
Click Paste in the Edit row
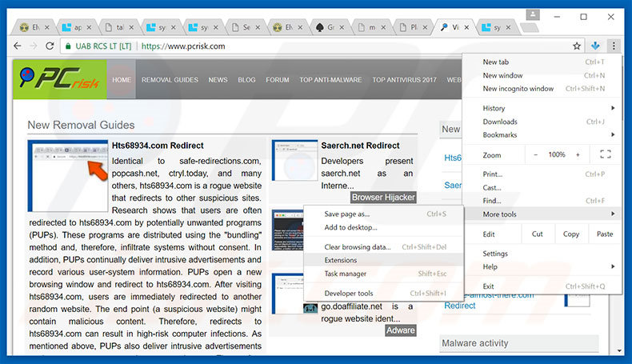click(605, 234)
